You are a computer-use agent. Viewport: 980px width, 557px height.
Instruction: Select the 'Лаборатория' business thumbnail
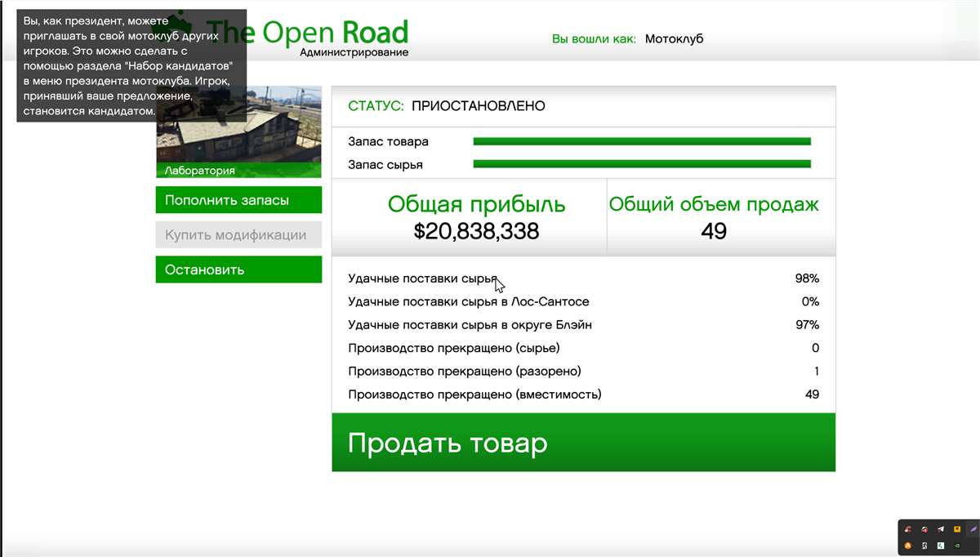coord(238,132)
